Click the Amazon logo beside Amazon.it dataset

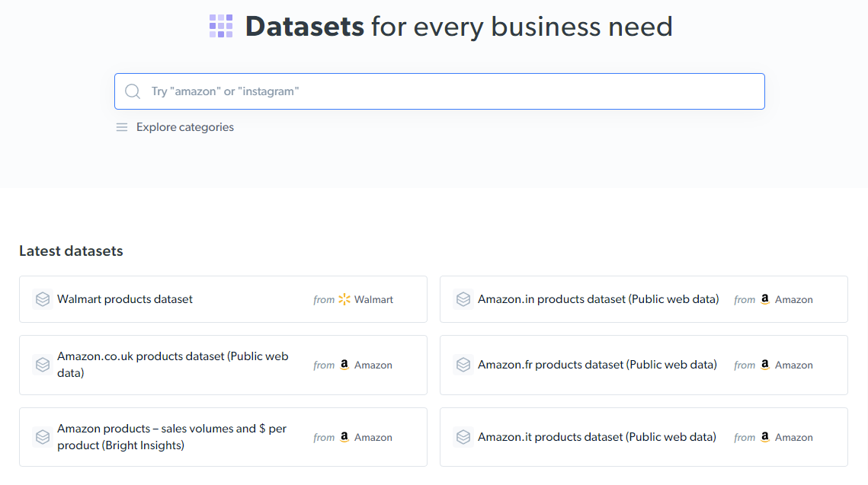point(765,437)
